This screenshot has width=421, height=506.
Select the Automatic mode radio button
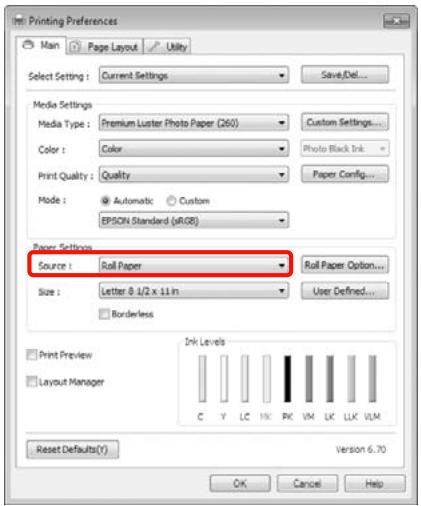[x=105, y=201]
